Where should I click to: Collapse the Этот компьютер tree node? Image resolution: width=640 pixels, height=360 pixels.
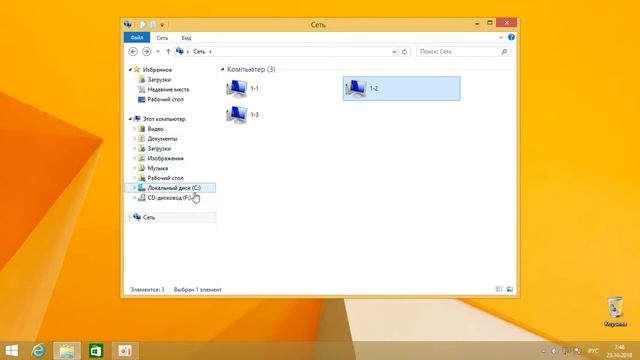pos(130,119)
